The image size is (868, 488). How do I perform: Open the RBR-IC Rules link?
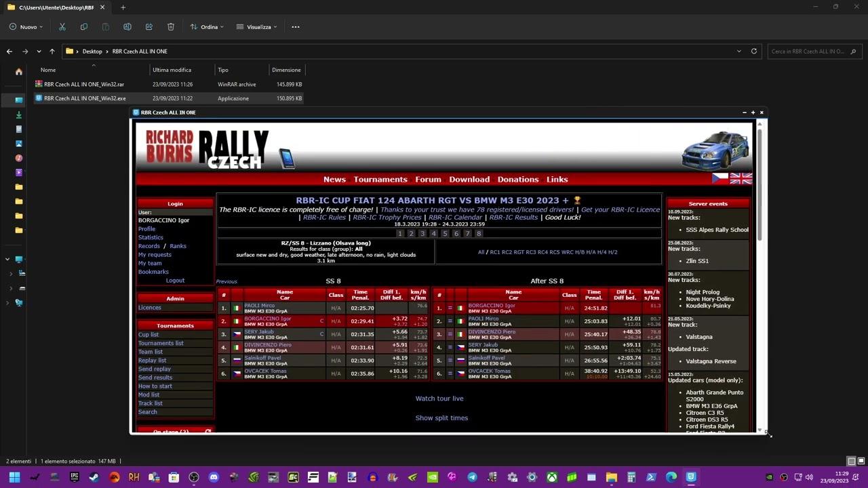[x=324, y=218]
